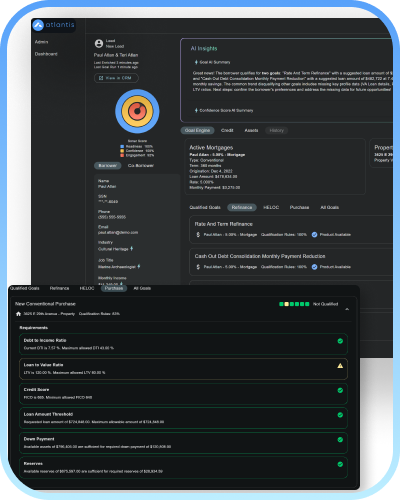Open the Admin sidebar item
Image resolution: width=400 pixels, height=500 pixels.
click(x=41, y=42)
